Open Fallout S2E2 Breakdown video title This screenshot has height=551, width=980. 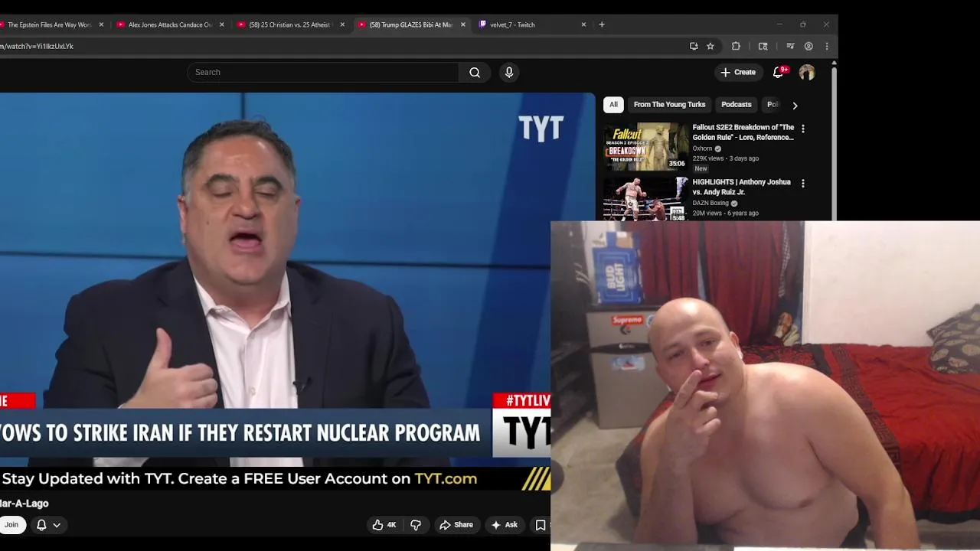point(743,132)
